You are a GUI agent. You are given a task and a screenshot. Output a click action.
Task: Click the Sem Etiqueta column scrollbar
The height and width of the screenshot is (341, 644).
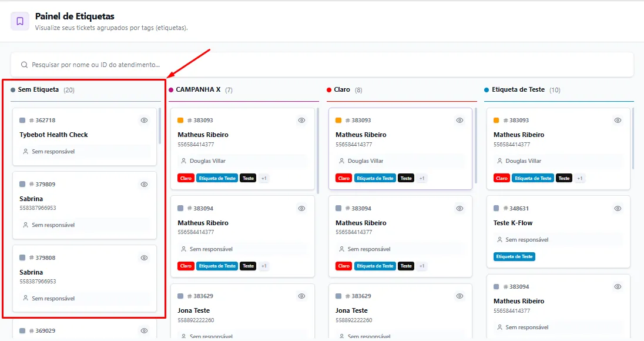point(160,126)
